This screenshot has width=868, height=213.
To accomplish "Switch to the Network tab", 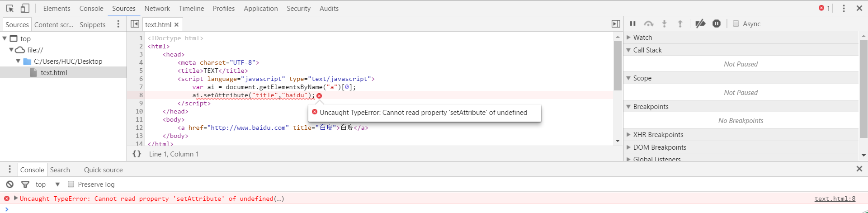I will pyautogui.click(x=157, y=8).
